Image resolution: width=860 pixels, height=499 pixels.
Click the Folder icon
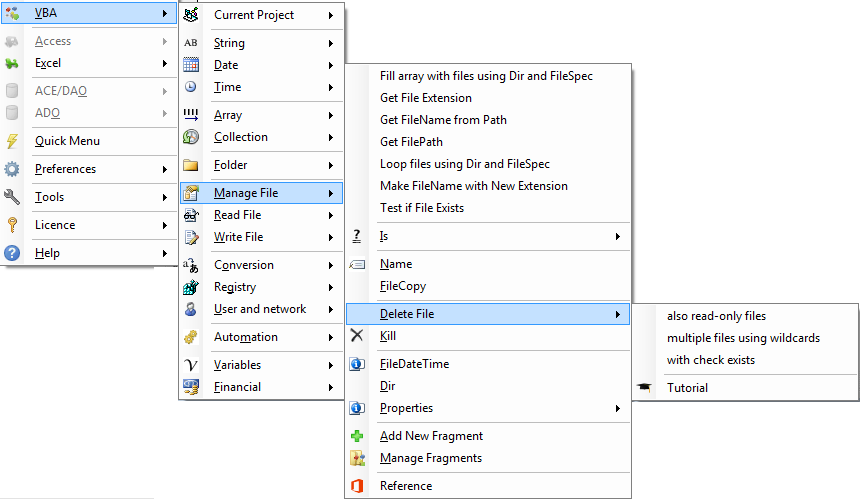click(x=190, y=165)
